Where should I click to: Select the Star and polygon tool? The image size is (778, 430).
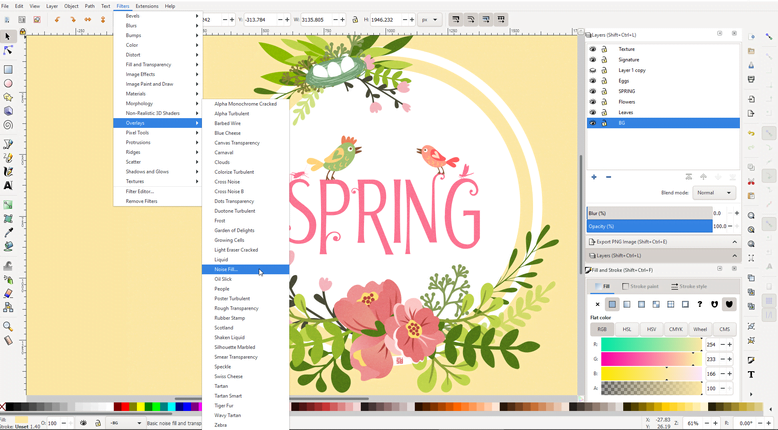click(x=8, y=98)
